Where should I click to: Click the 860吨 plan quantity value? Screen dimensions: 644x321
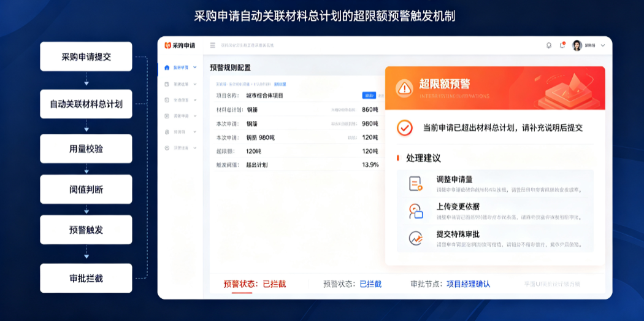[x=370, y=110]
